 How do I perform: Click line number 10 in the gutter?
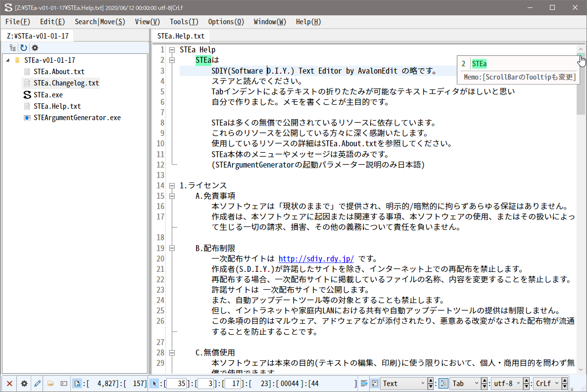(160, 144)
